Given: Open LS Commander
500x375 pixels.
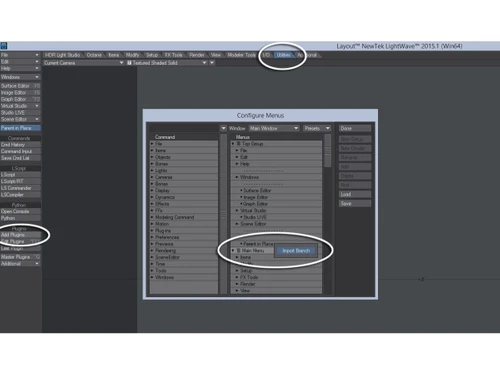Looking at the screenshot, I should coord(20,188).
